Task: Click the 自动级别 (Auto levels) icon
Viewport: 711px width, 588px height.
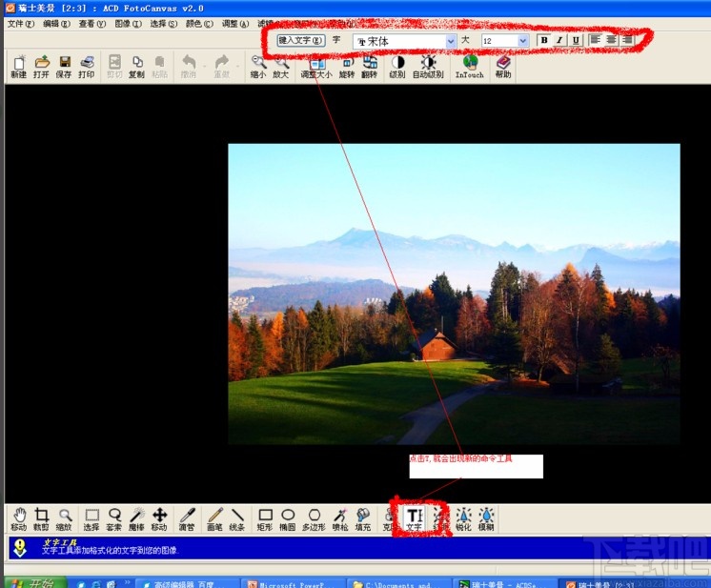Action: (428, 67)
